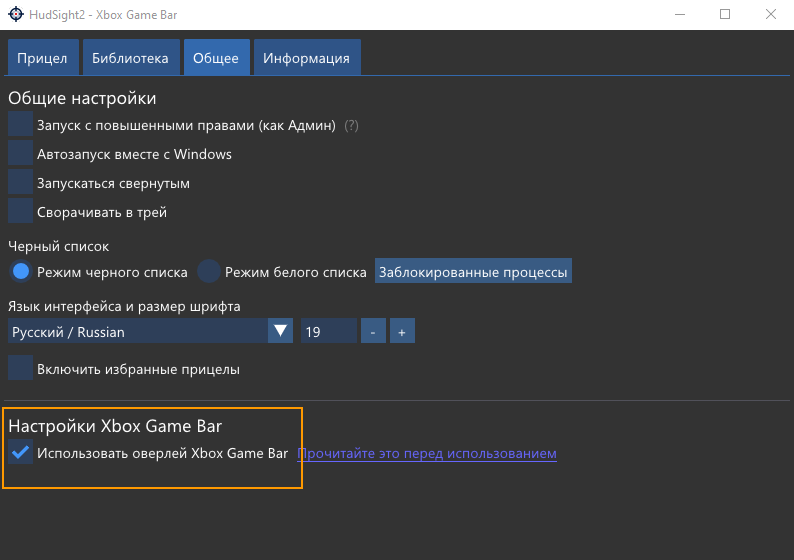The image size is (794, 560).
Task: Select Режим черного списка radio button
Action: pos(21,271)
